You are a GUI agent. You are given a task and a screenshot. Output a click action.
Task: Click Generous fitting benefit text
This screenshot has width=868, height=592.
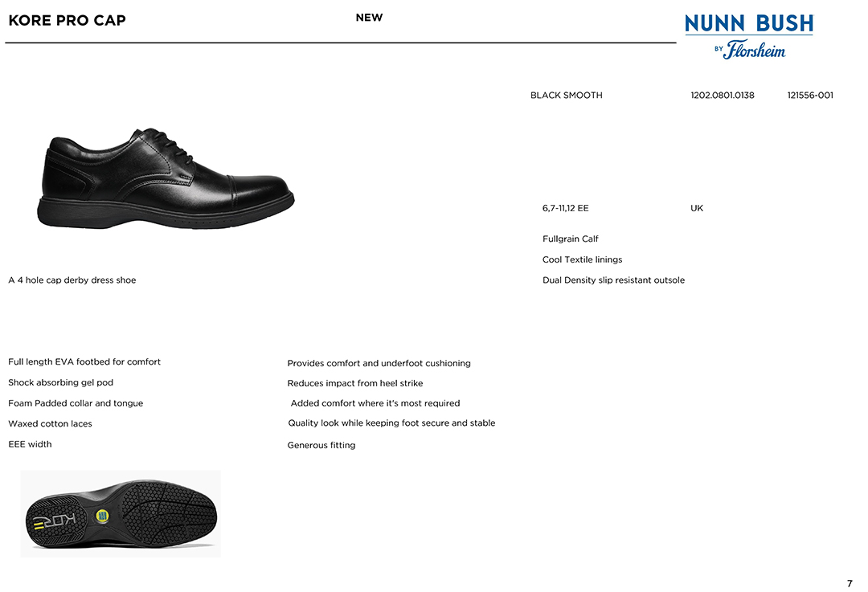pyautogui.click(x=321, y=445)
